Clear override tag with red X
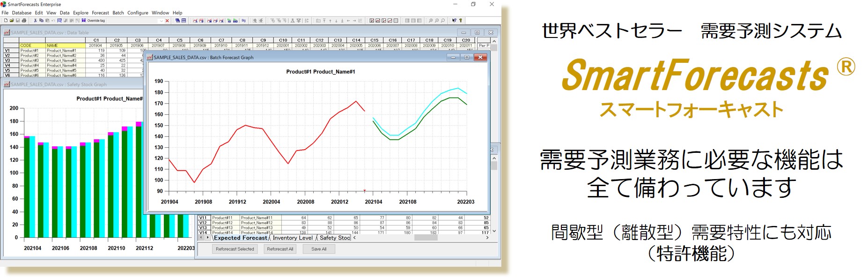 point(167,21)
